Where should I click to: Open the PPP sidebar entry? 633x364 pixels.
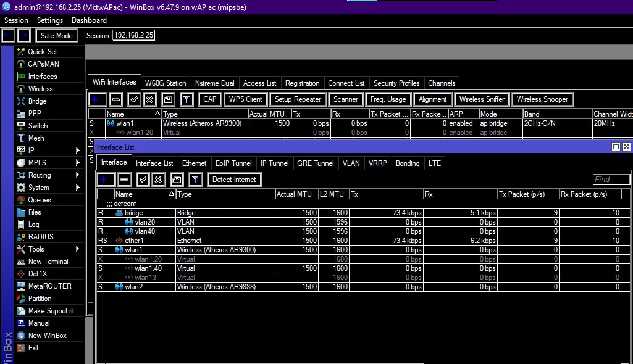point(35,114)
